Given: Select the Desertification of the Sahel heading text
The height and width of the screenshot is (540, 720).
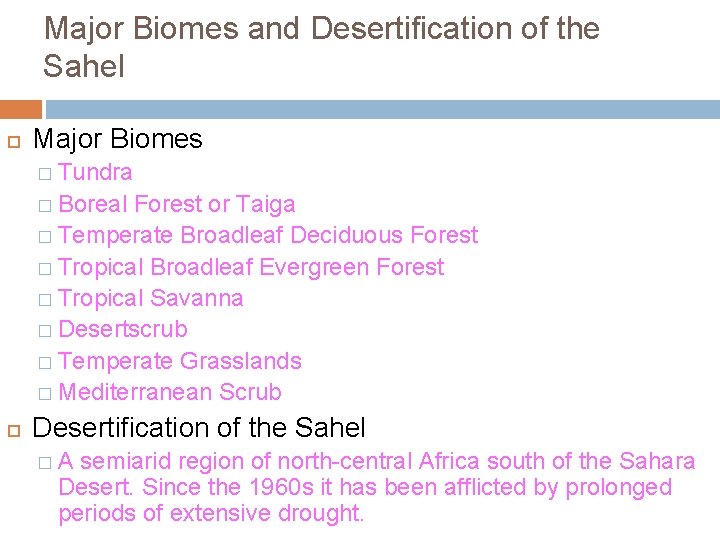Looking at the screenshot, I should coord(199,428).
